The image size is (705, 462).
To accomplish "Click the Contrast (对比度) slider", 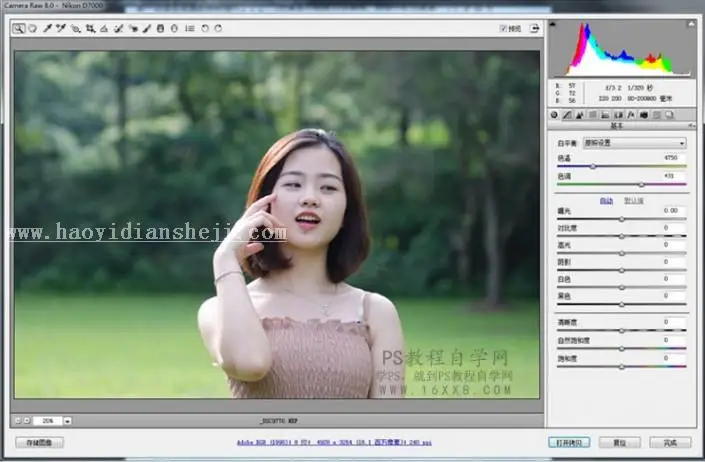I will pyautogui.click(x=621, y=236).
